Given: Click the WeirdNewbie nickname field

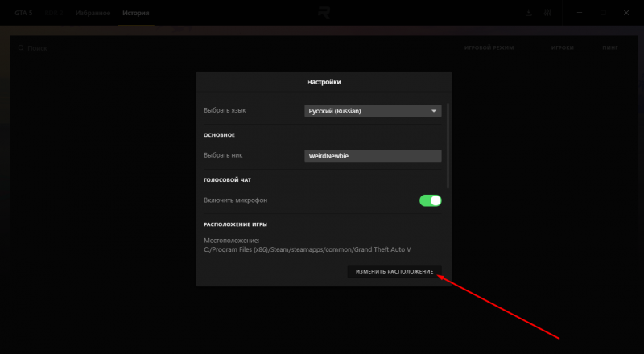Looking at the screenshot, I should point(372,157).
